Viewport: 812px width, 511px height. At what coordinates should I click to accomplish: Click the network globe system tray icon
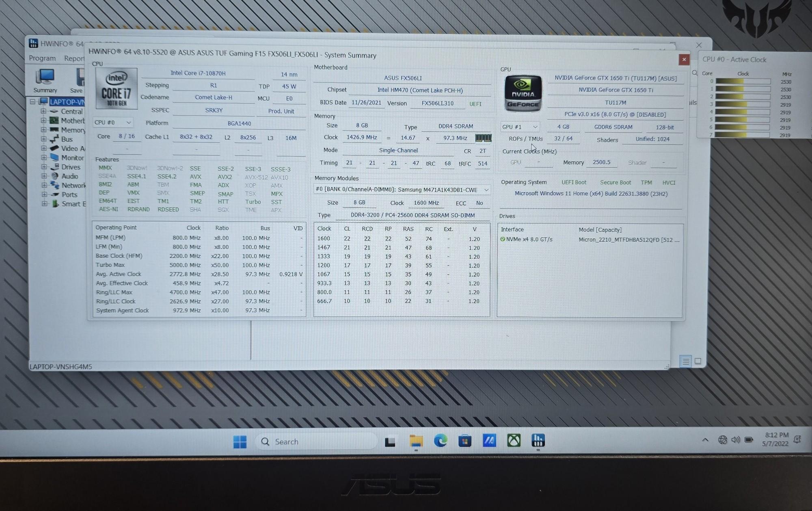click(x=723, y=440)
